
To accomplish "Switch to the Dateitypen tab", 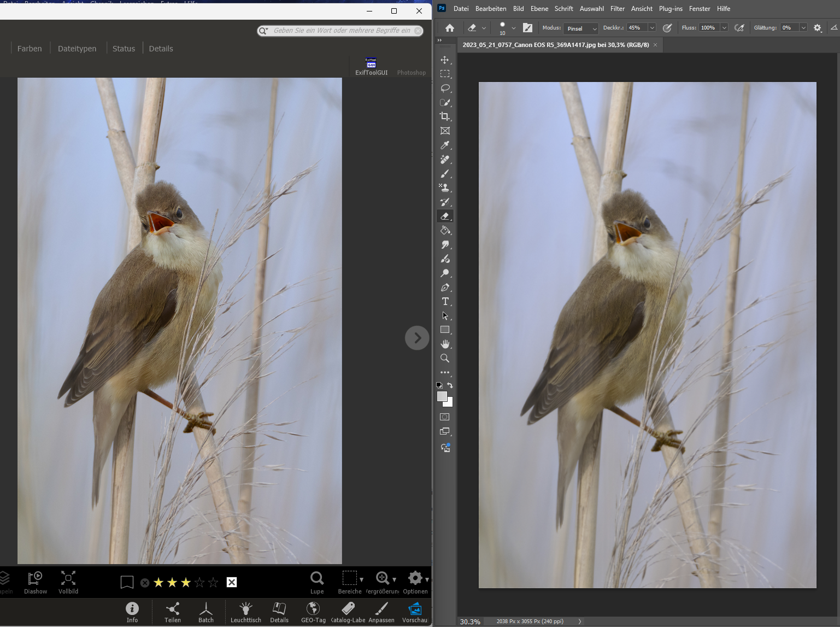I will click(77, 49).
